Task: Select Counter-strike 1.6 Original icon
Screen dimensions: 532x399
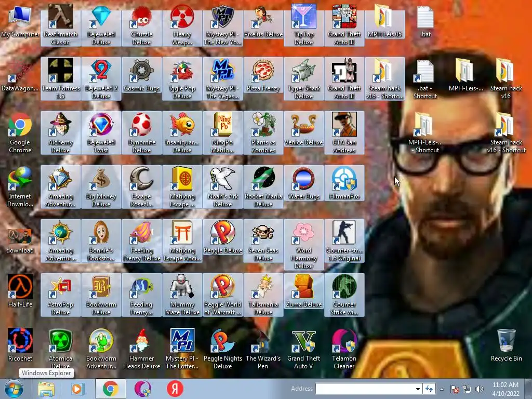Action: click(344, 241)
